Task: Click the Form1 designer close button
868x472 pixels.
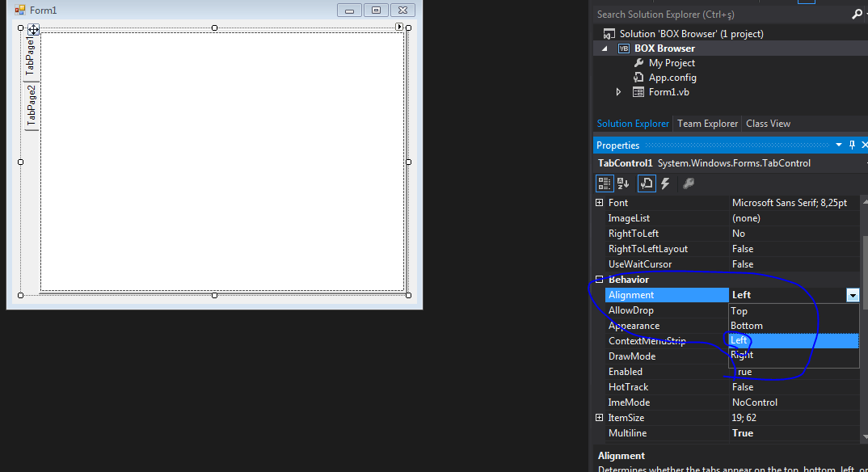Action: [x=402, y=11]
